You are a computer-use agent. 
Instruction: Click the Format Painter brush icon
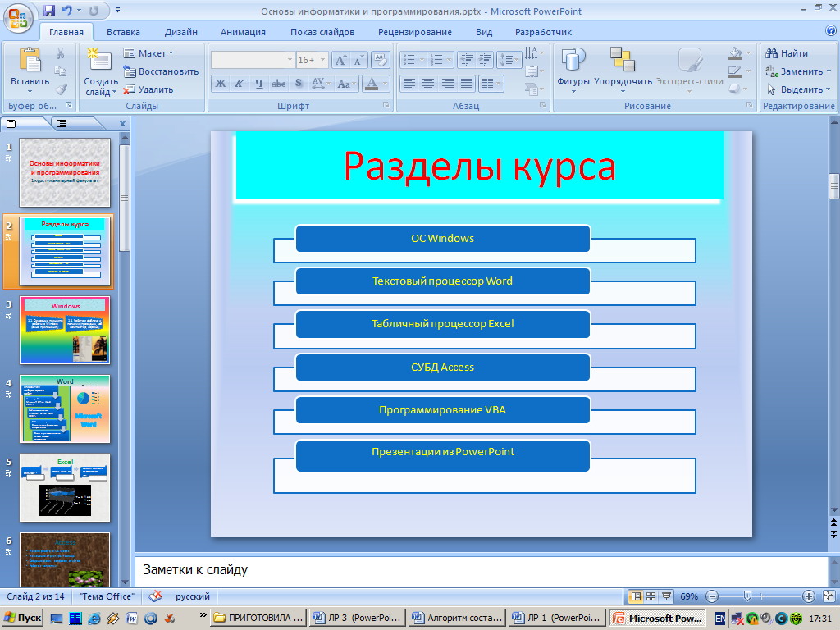coord(61,89)
